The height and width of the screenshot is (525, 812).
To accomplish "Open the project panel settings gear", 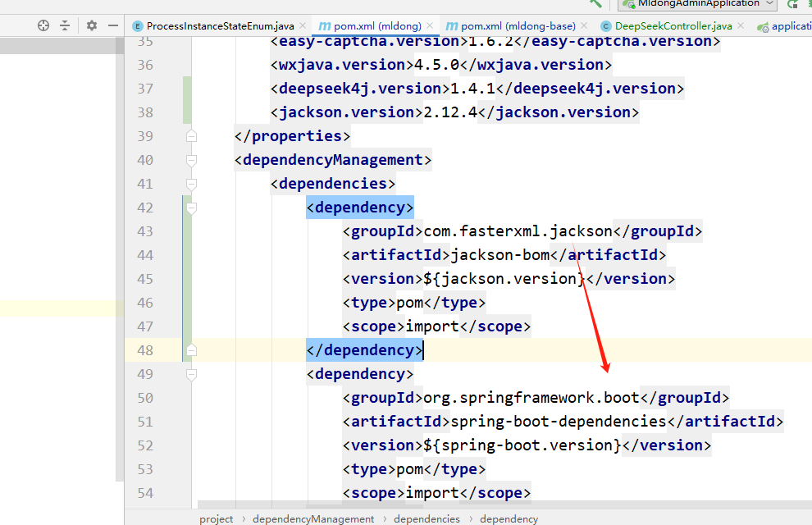I will tap(92, 25).
